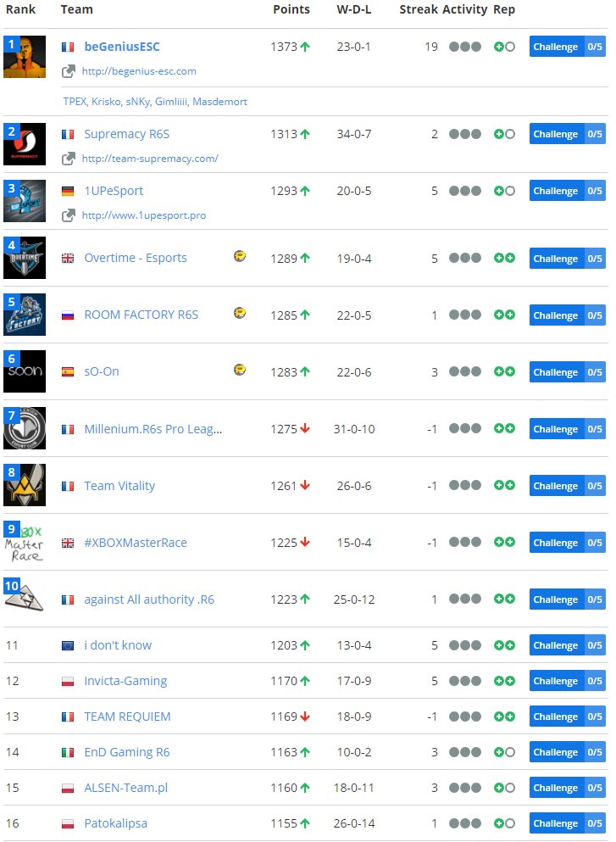The image size is (616, 842).
Task: Click the external link icon beside 1upesport.pro
Action: point(68,215)
